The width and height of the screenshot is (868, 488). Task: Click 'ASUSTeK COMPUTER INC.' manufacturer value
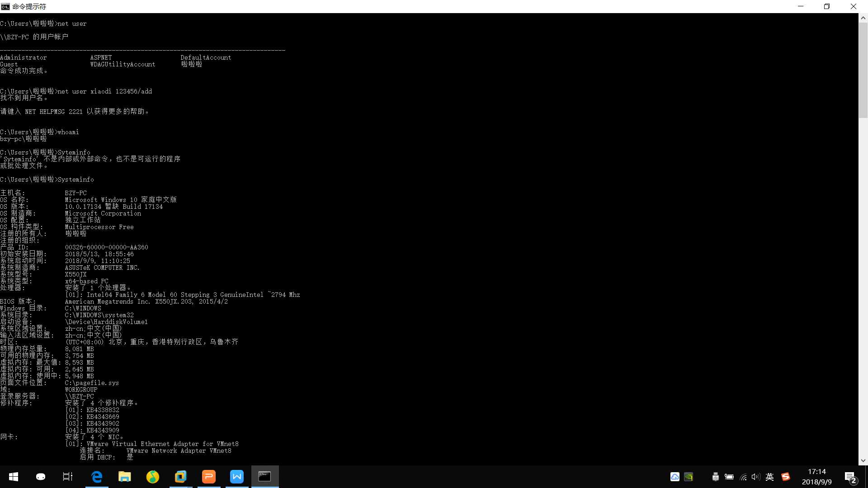pos(102,267)
